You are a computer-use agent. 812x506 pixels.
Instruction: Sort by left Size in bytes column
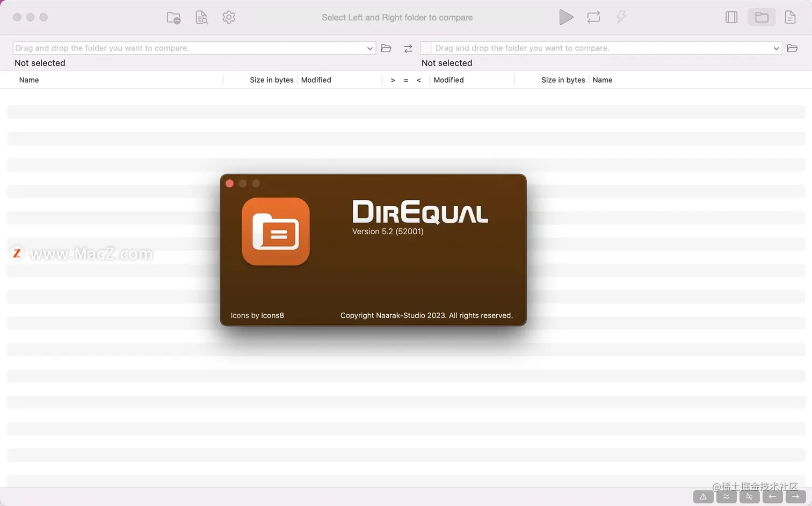[x=272, y=80]
